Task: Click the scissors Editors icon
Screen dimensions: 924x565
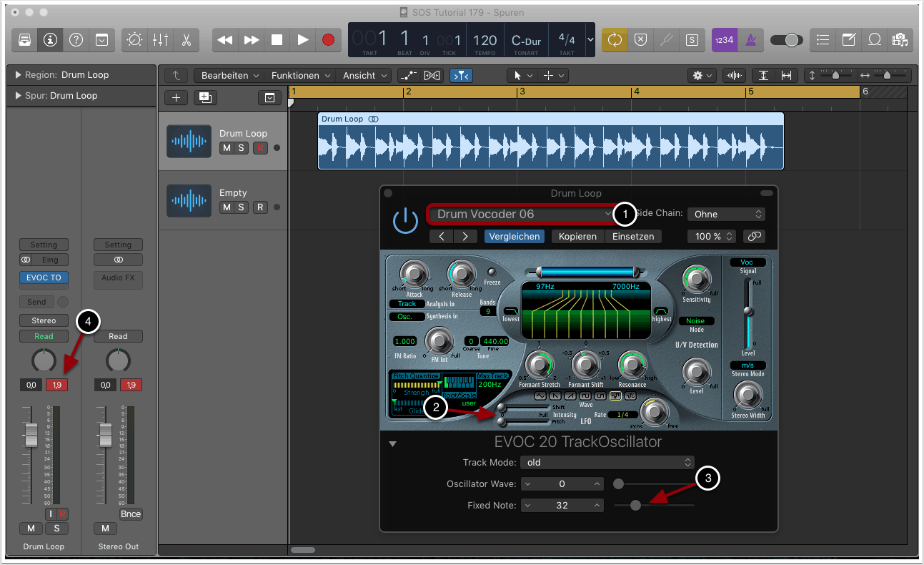Action: pos(186,40)
